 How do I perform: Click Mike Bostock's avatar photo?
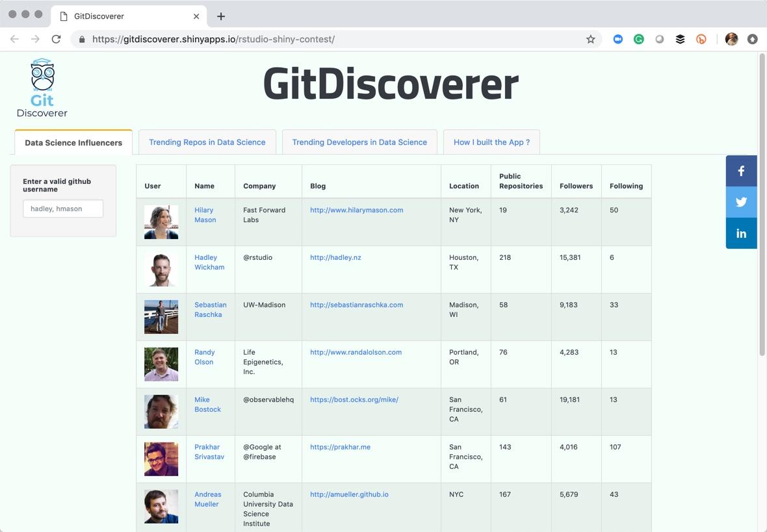(161, 412)
